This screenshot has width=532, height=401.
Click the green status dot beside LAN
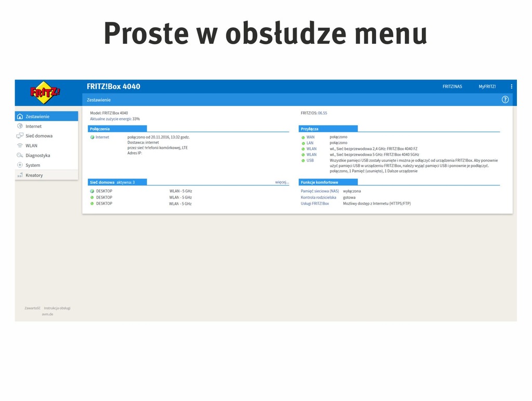[303, 143]
